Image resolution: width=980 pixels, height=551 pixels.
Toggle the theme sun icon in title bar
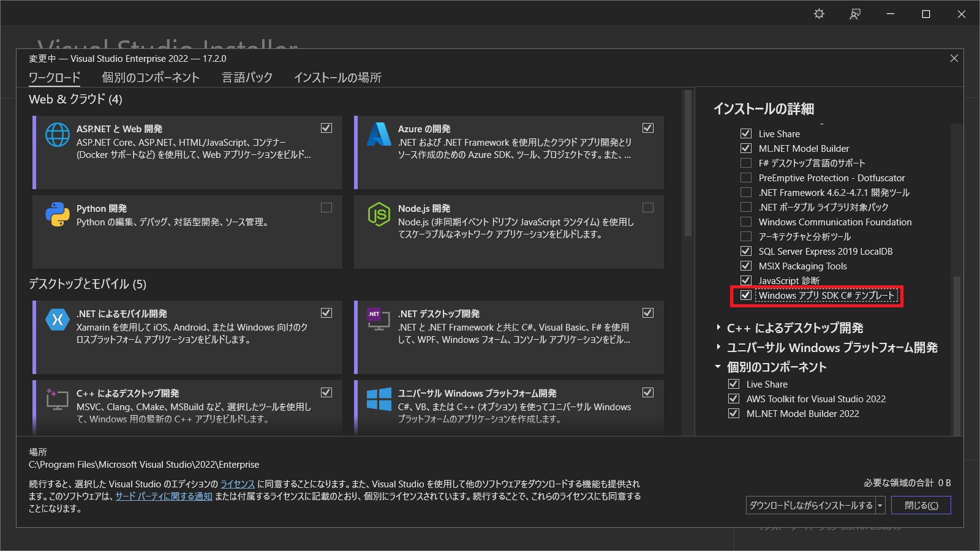click(x=819, y=13)
